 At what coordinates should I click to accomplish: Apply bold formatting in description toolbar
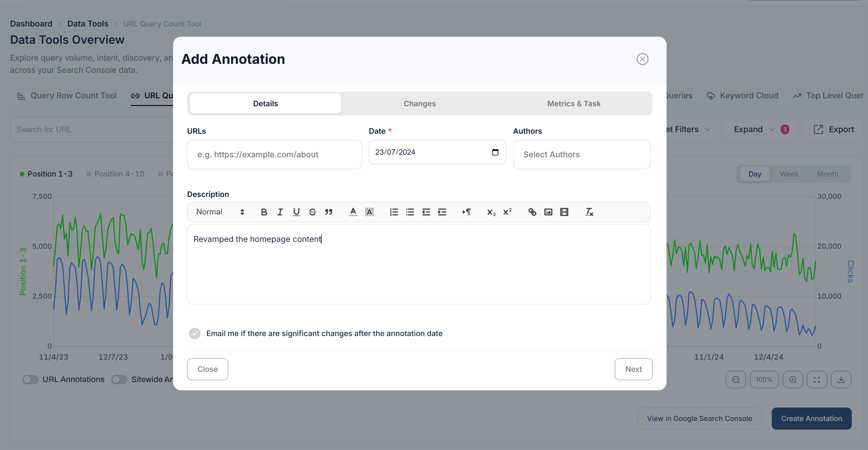[x=264, y=212]
